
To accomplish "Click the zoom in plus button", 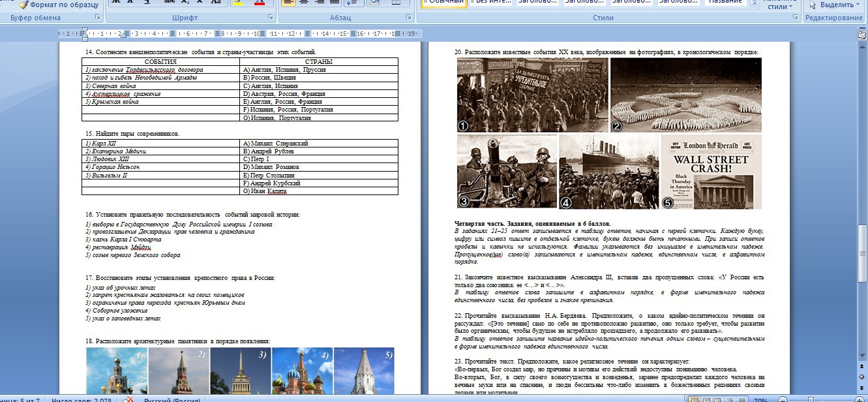I will [x=858, y=399].
